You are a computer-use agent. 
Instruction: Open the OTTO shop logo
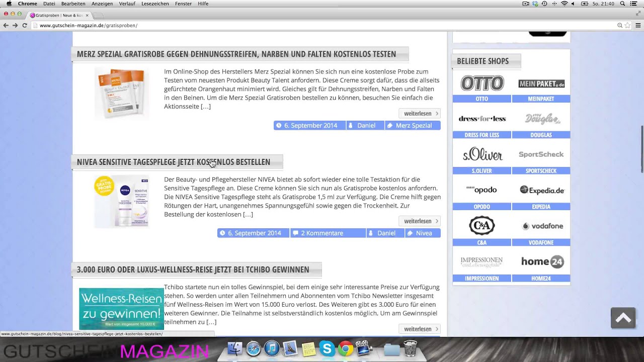482,83
